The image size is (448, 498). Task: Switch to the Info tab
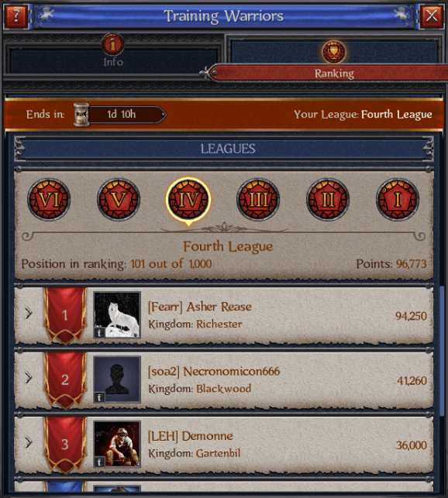(113, 53)
